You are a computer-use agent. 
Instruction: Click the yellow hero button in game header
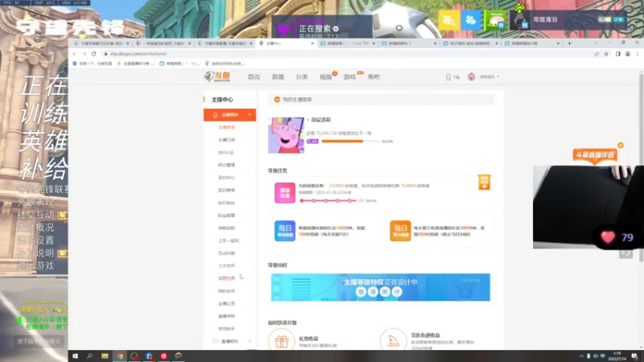[448, 19]
